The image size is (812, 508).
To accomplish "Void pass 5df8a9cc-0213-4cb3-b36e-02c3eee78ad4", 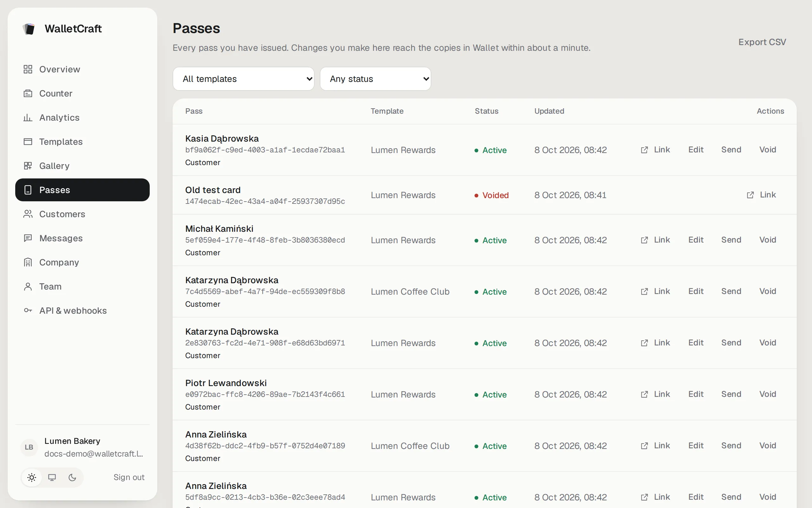I will pos(767,497).
